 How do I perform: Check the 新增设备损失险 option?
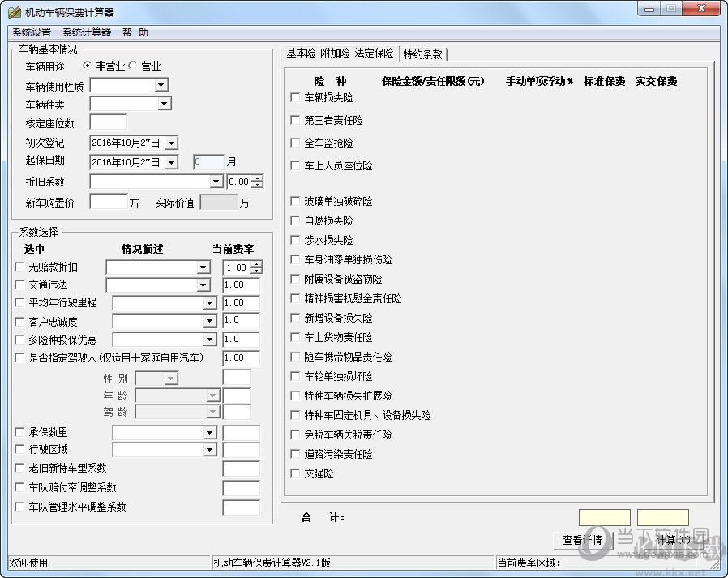click(x=295, y=318)
